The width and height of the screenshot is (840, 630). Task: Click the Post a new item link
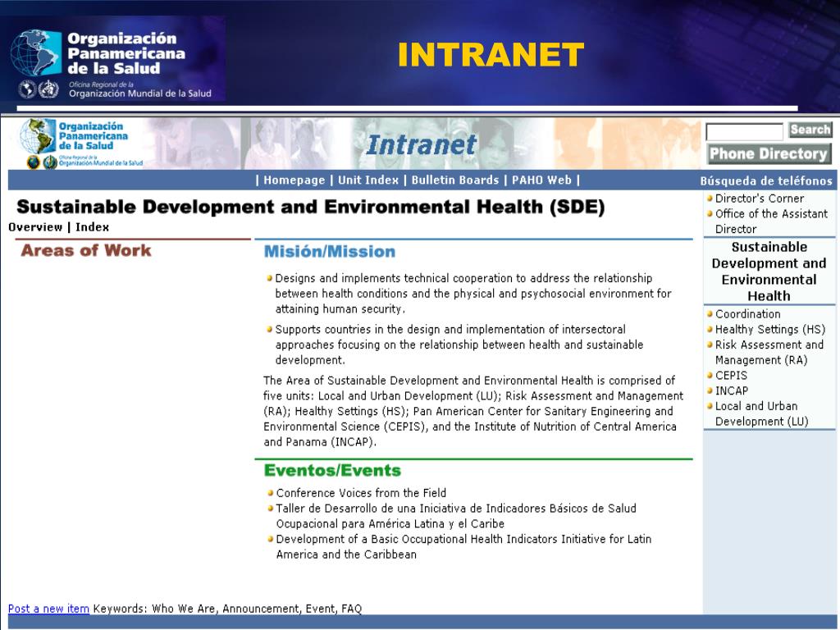click(48, 609)
